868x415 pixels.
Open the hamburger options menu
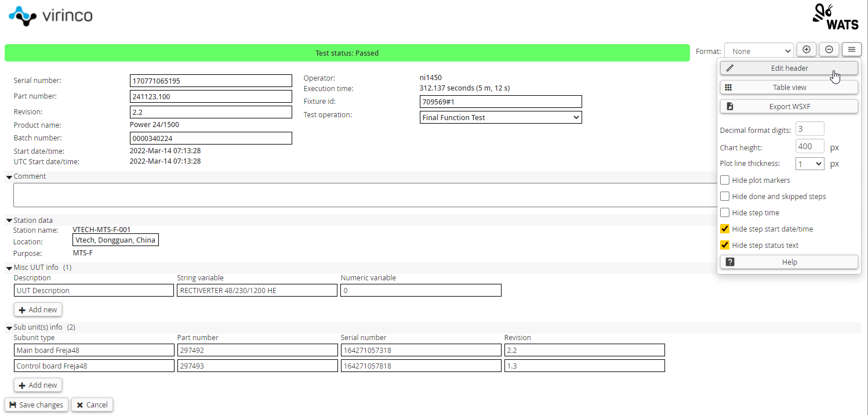point(851,50)
